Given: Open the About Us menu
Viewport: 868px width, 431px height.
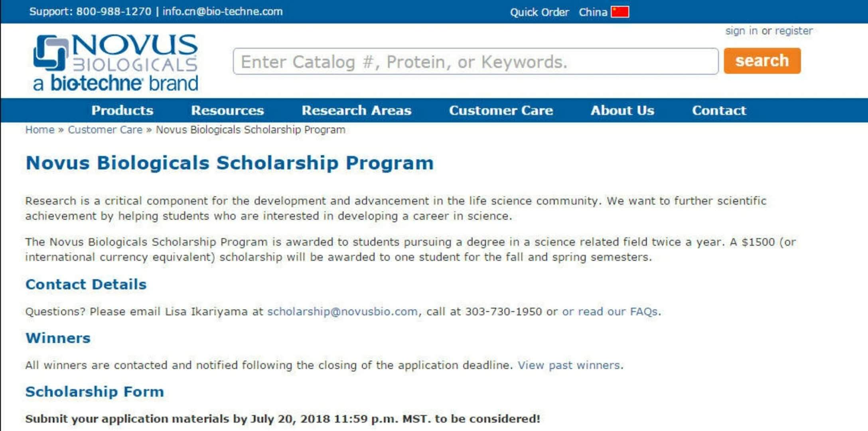Looking at the screenshot, I should coord(622,111).
